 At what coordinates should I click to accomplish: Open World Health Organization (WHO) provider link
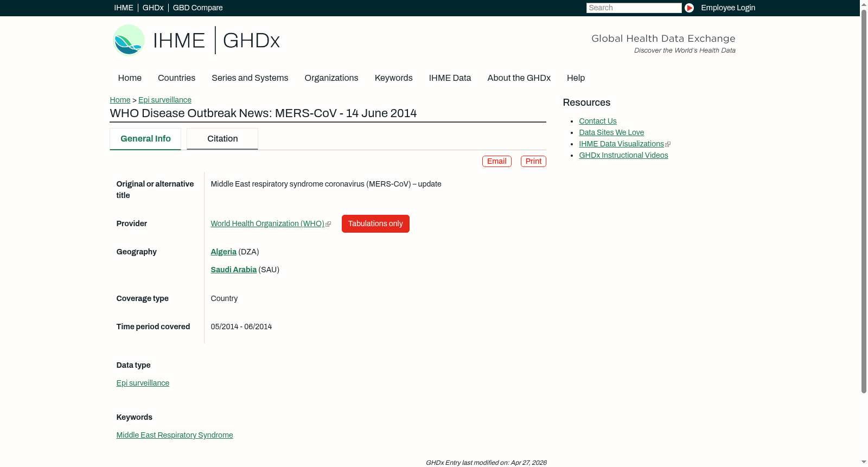(x=267, y=223)
